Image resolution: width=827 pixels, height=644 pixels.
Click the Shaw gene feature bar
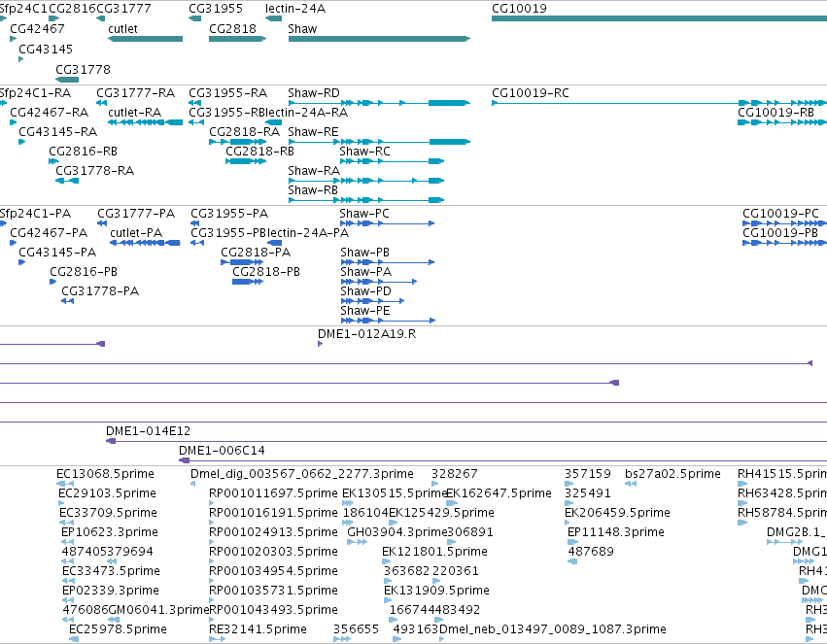click(x=379, y=39)
